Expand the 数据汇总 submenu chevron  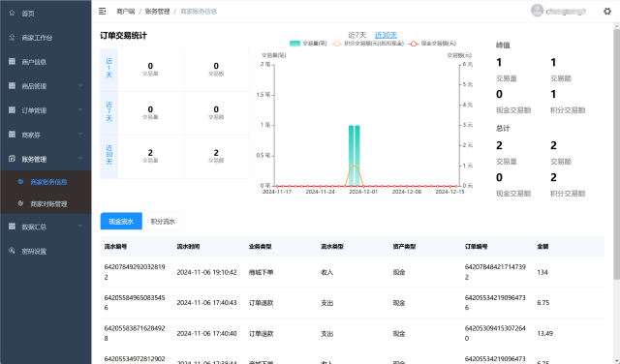pyautogui.click(x=80, y=227)
